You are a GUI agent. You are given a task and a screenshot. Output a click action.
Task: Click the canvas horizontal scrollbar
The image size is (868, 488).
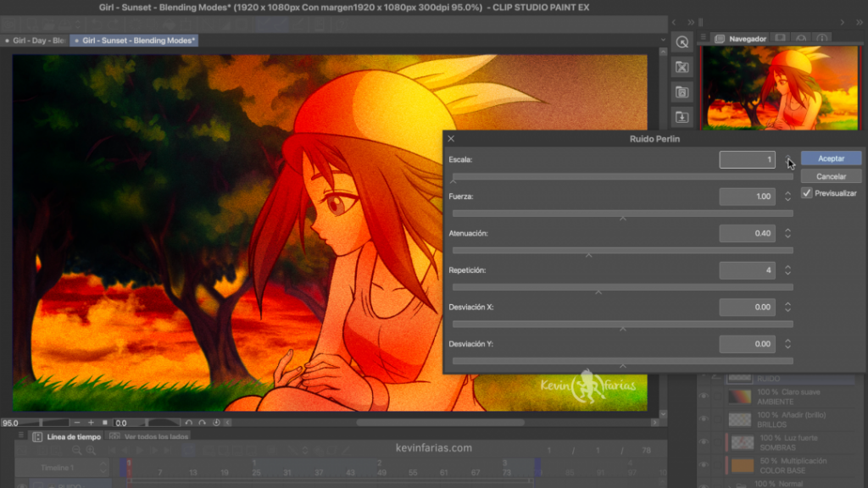[x=441, y=423]
